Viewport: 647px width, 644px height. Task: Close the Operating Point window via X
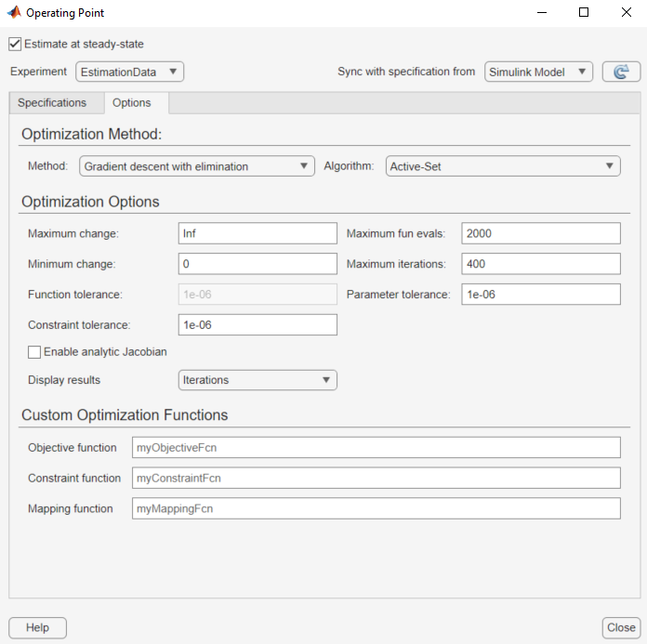tap(626, 12)
